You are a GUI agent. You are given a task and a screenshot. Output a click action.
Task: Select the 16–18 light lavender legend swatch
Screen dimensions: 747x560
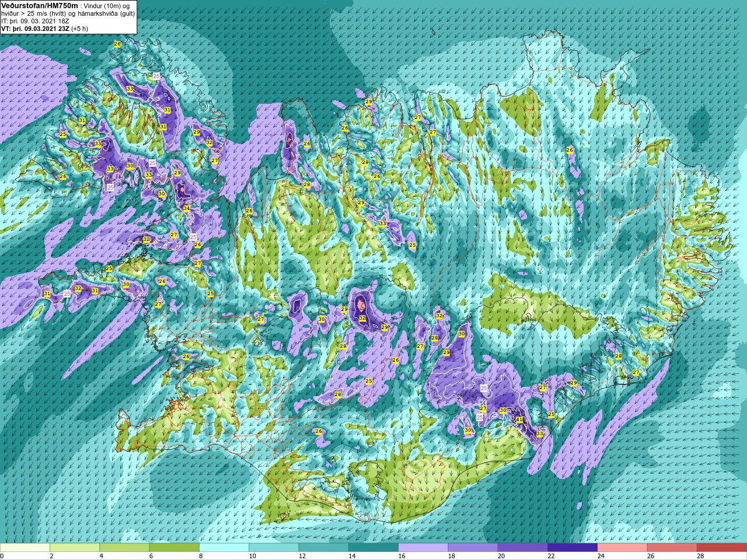coord(423,548)
